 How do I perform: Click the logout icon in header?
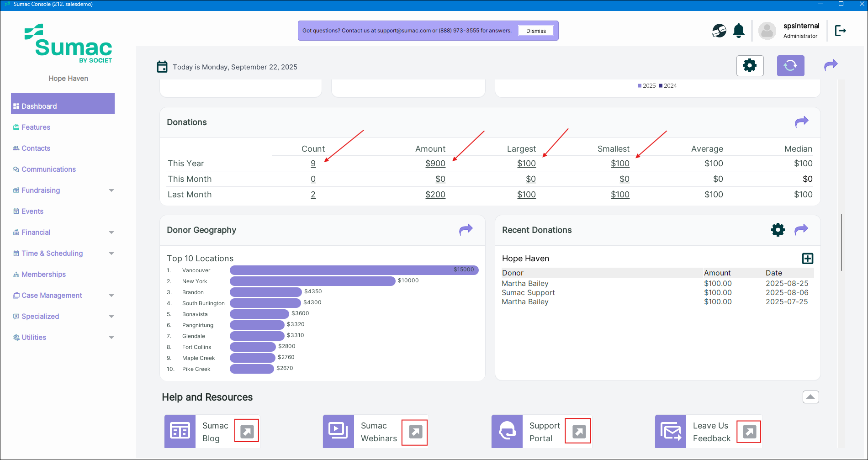840,31
